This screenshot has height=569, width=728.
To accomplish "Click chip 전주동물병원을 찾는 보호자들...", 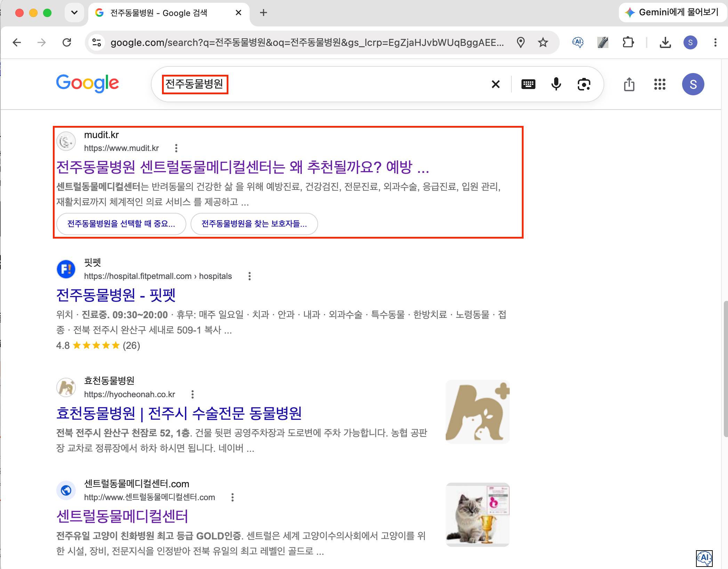I will pyautogui.click(x=254, y=224).
